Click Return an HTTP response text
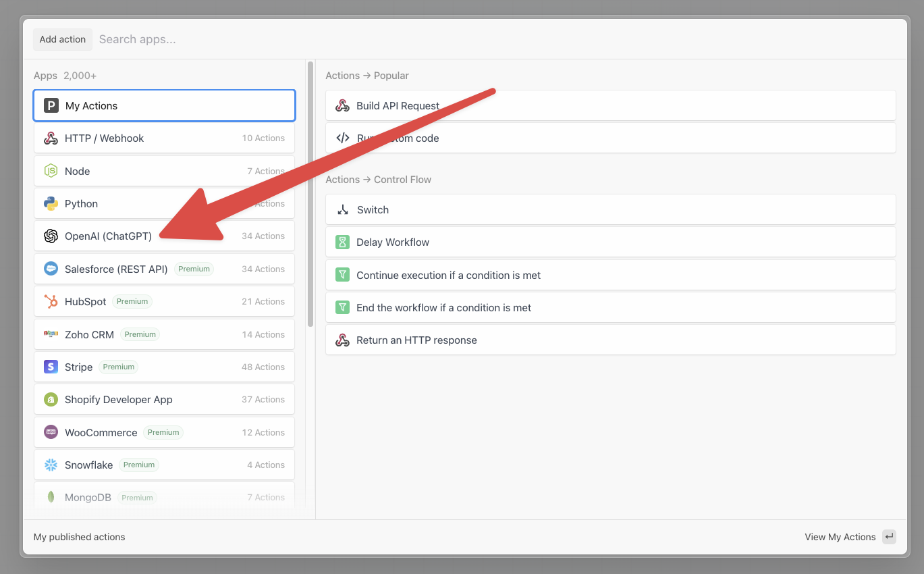This screenshot has width=924, height=574. (416, 340)
